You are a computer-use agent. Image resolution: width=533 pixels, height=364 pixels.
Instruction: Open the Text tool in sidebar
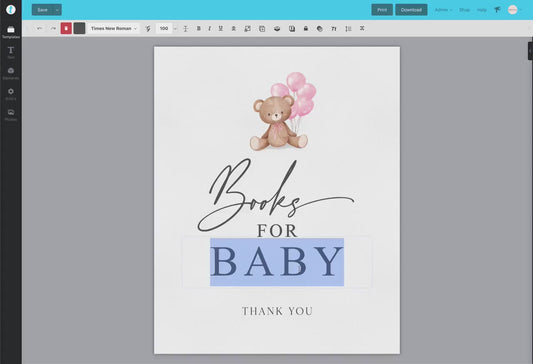coord(11,53)
